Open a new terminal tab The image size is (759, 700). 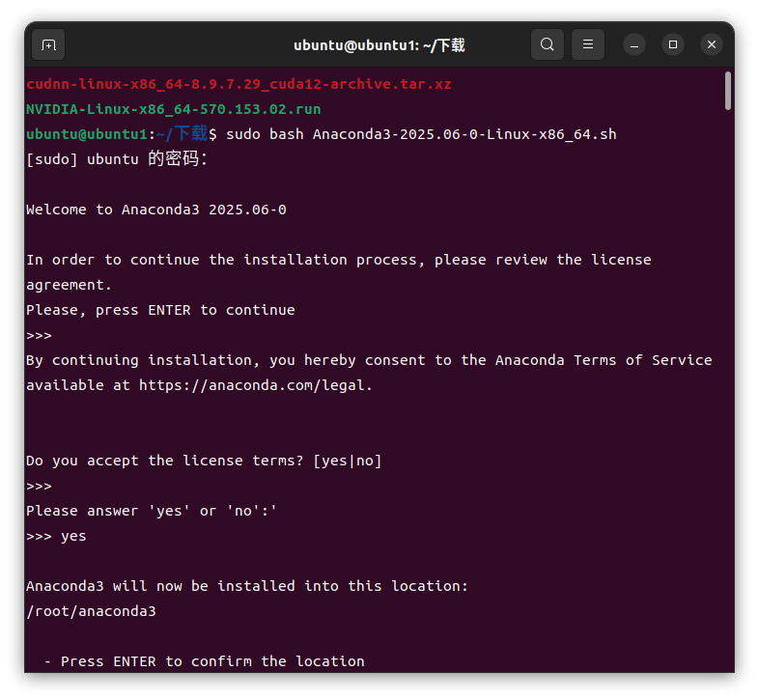pos(48,44)
